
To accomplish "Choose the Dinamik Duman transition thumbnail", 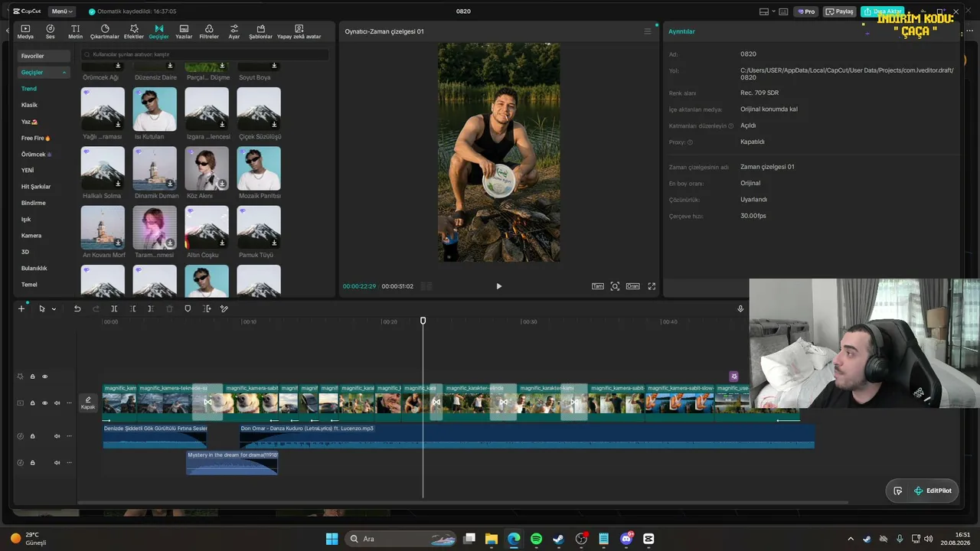I will (155, 168).
